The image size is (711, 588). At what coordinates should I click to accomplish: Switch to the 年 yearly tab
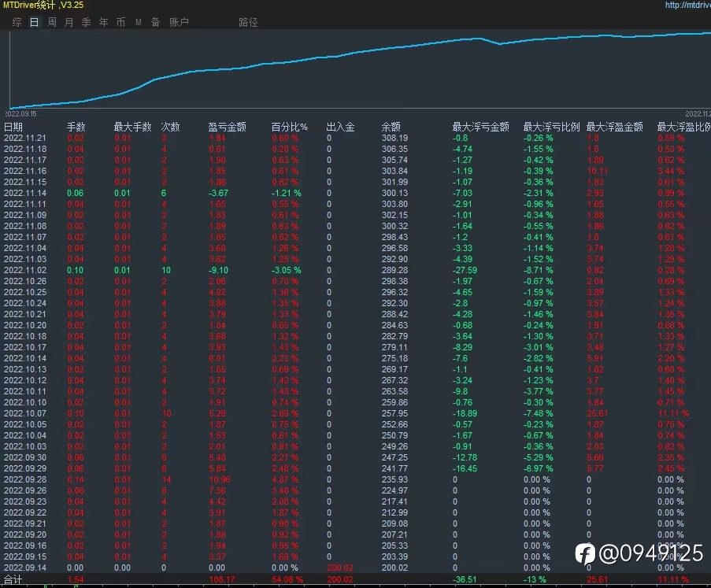coord(103,22)
